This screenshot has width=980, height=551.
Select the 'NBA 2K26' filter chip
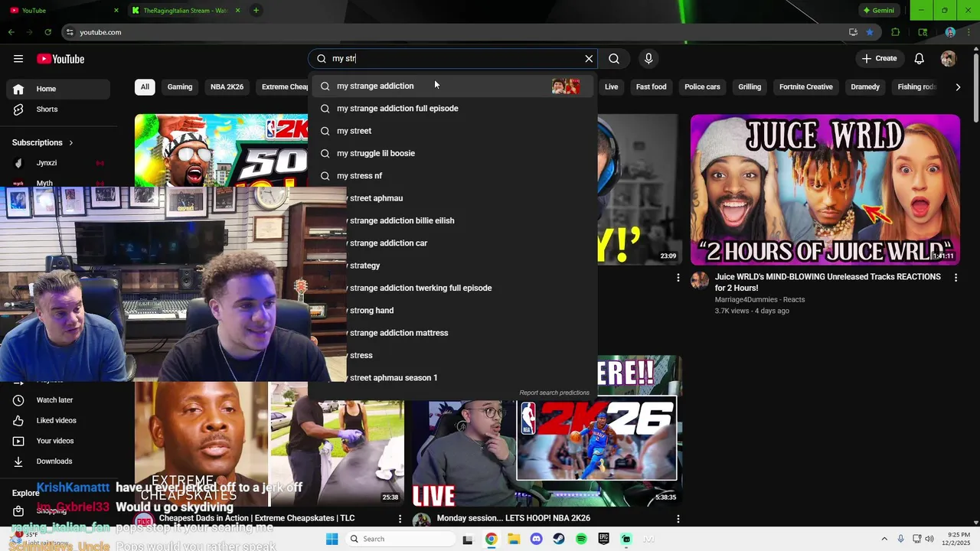tap(227, 86)
